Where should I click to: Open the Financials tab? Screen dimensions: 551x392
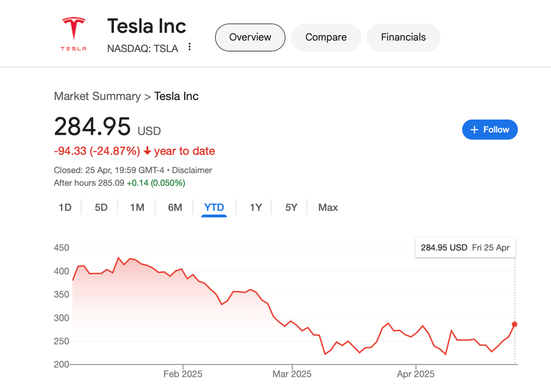coord(403,37)
